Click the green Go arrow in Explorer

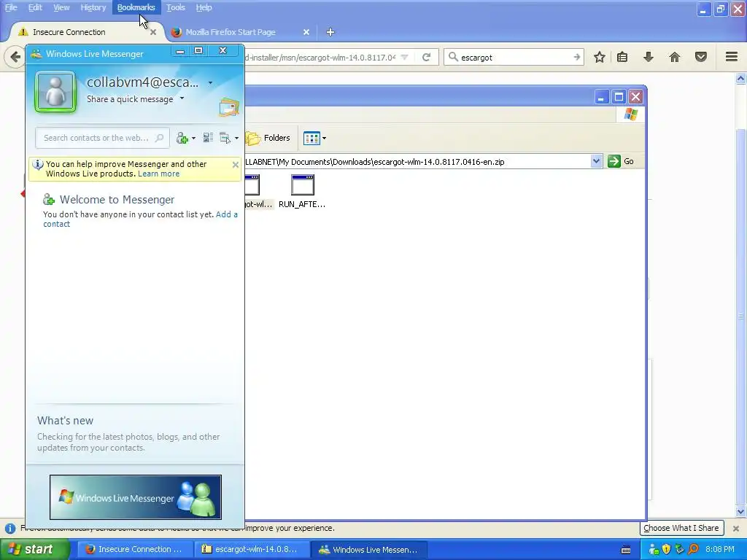[614, 161]
